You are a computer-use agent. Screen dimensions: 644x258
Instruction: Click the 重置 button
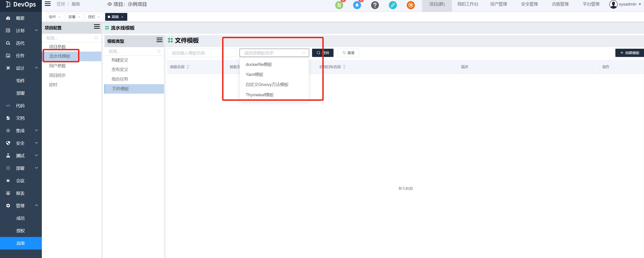pyautogui.click(x=348, y=53)
